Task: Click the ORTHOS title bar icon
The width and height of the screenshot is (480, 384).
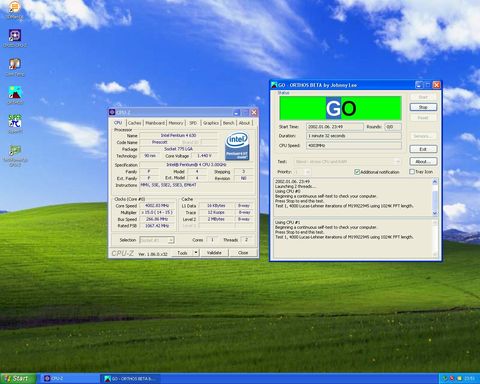Action: pos(274,85)
